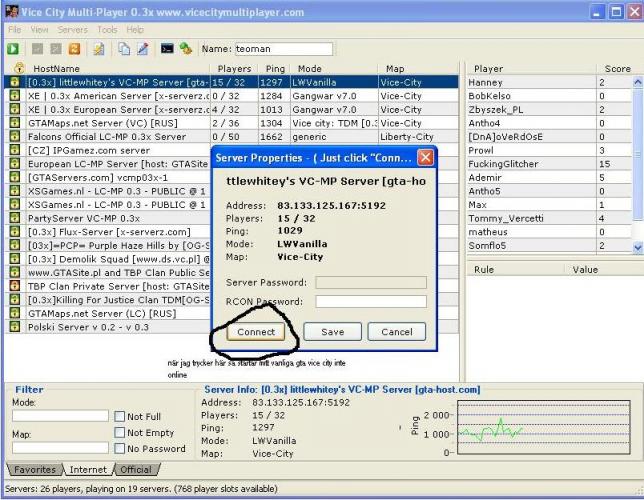Click the padlock column header icon
The width and height of the screenshot is (644, 500).
[x=19, y=68]
